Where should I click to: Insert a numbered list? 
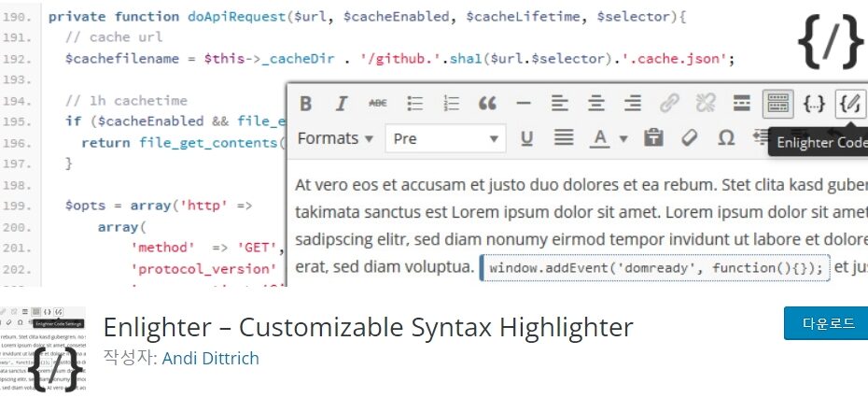pos(451,104)
